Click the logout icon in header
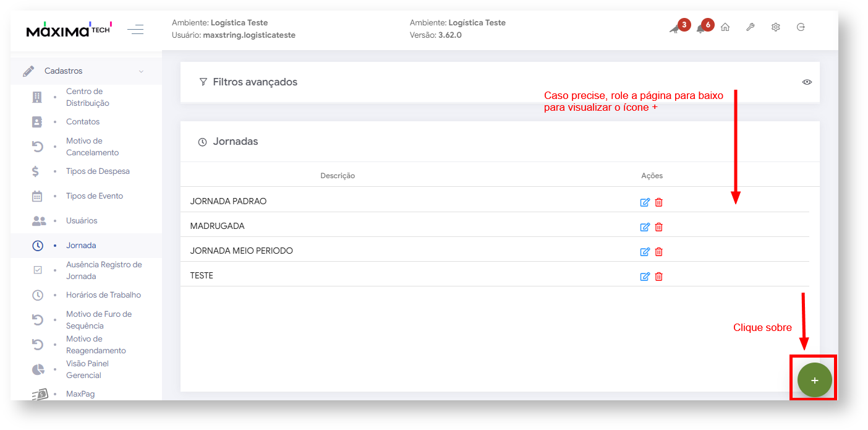 (801, 28)
